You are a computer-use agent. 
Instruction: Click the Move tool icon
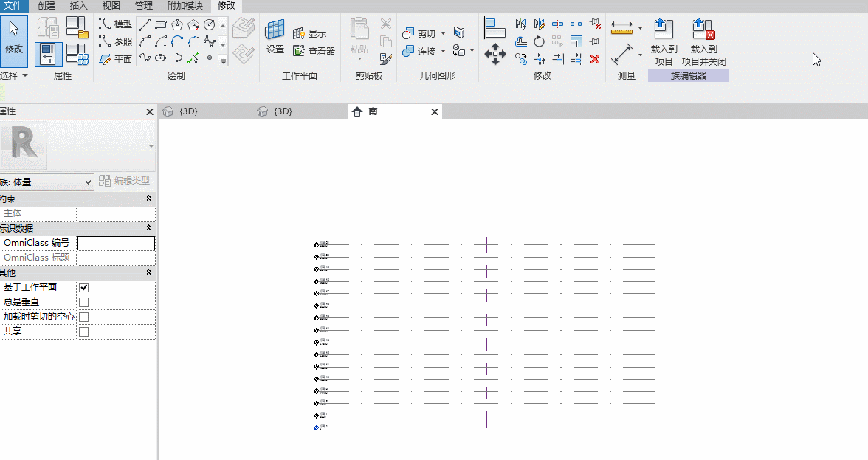[495, 54]
